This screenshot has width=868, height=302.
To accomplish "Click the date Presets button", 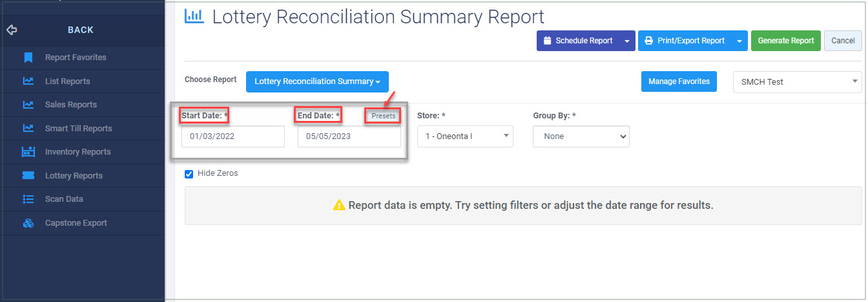I will (384, 116).
